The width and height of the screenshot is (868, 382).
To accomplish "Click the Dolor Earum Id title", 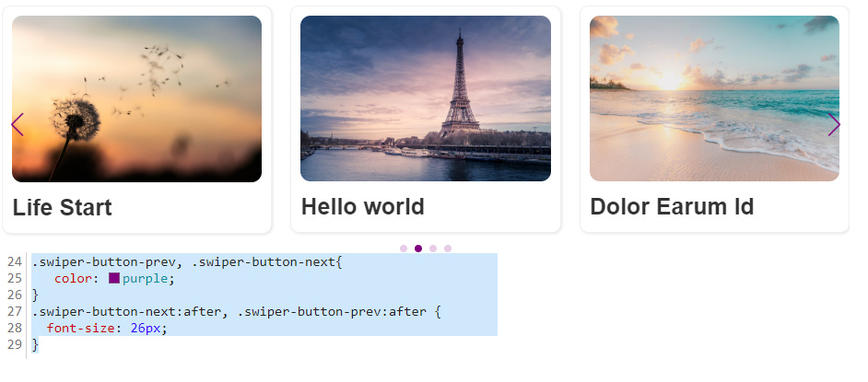I will 672,207.
